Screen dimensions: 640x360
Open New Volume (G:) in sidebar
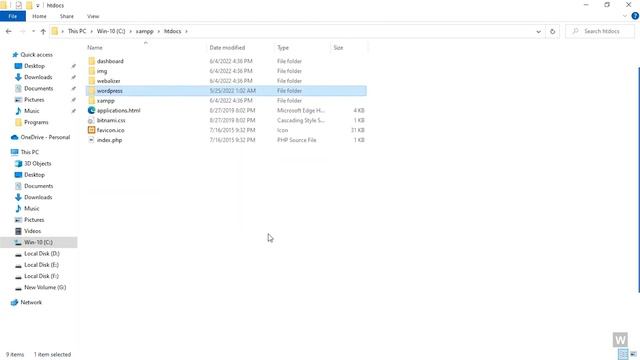[x=45, y=288]
